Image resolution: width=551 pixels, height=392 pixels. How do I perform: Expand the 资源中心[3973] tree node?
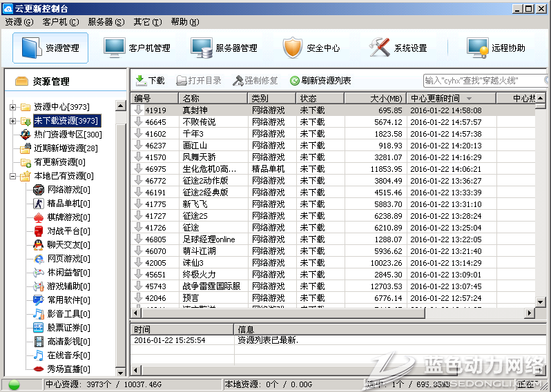[13, 107]
